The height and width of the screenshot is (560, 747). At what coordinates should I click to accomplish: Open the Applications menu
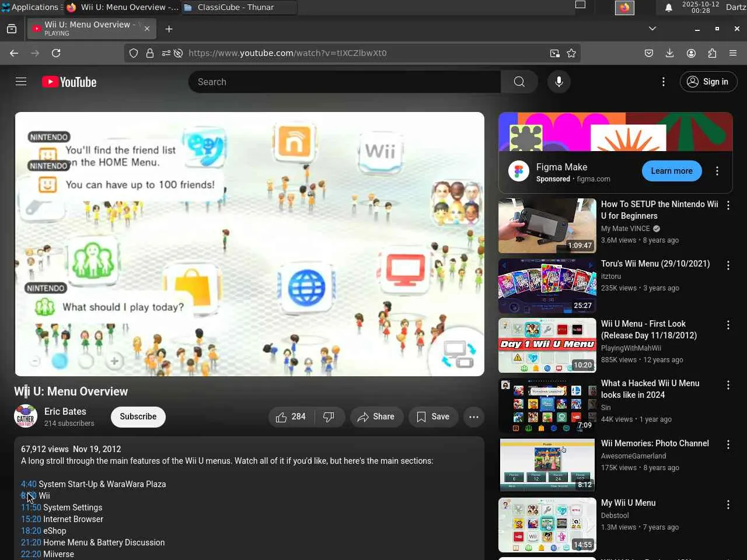point(32,7)
